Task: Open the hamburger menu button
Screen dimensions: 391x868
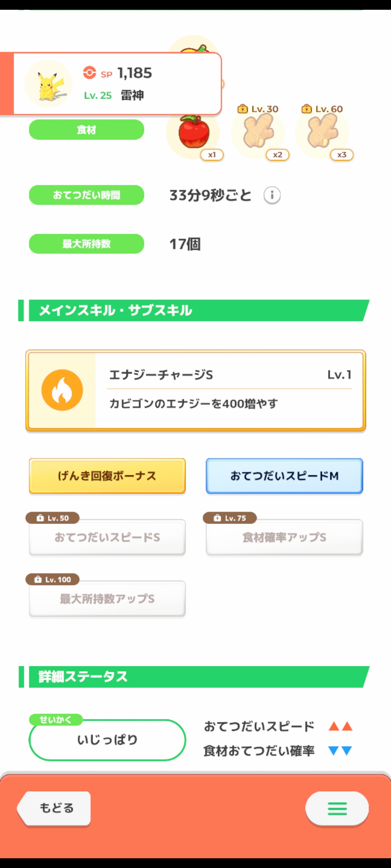Action: coord(337,808)
